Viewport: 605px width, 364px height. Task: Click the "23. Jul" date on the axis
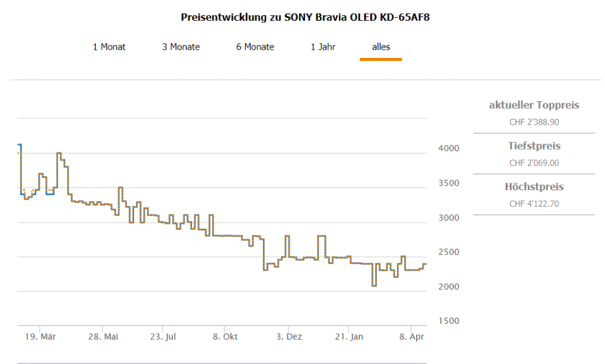point(163,337)
